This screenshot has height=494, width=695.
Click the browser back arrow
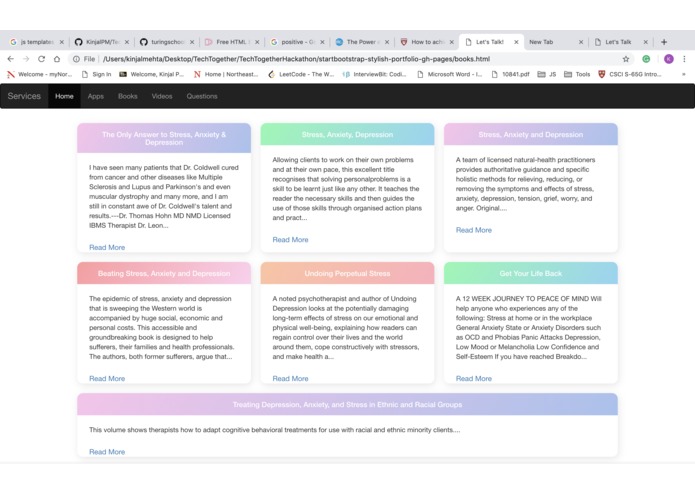coord(11,59)
